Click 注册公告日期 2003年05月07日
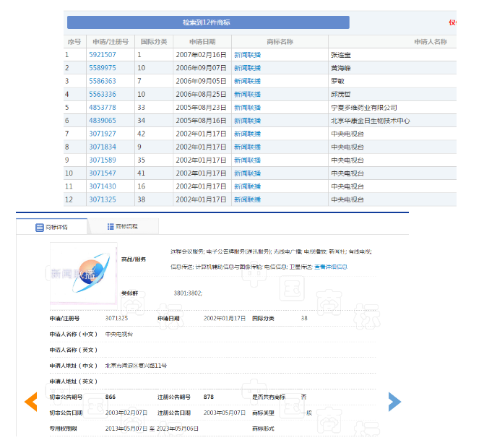 tap(225, 413)
